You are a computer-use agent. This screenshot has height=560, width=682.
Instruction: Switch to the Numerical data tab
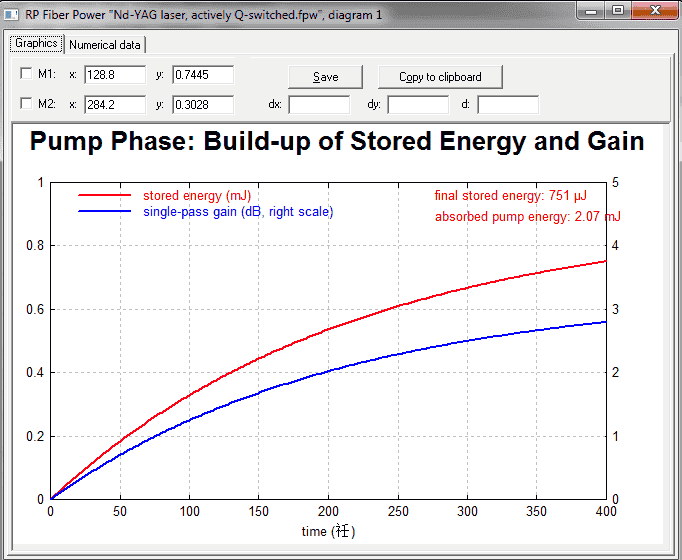(x=104, y=45)
